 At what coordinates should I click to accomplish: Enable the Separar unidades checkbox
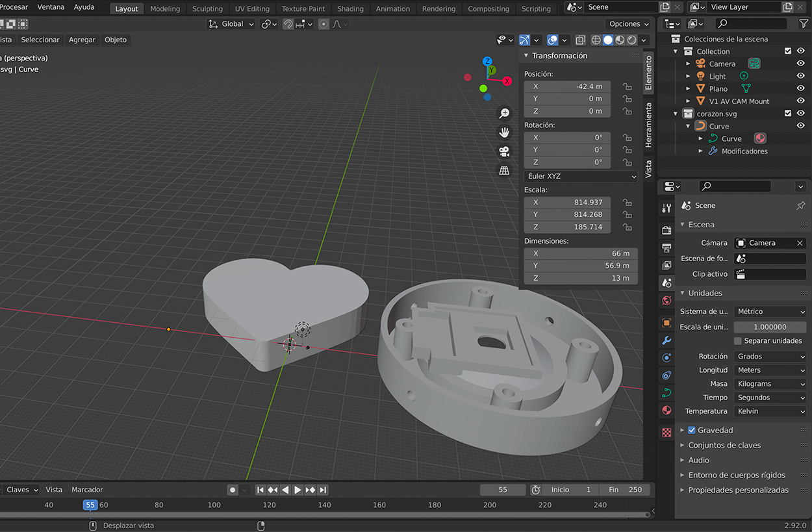point(738,341)
